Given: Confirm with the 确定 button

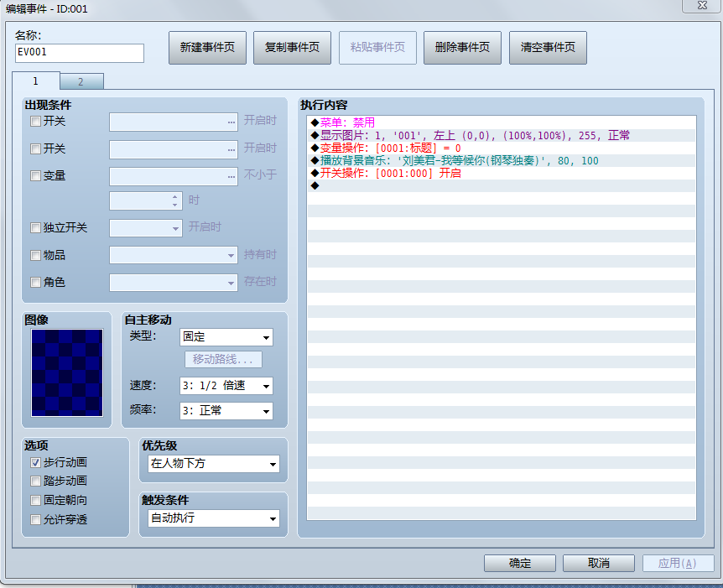Looking at the screenshot, I should [520, 563].
